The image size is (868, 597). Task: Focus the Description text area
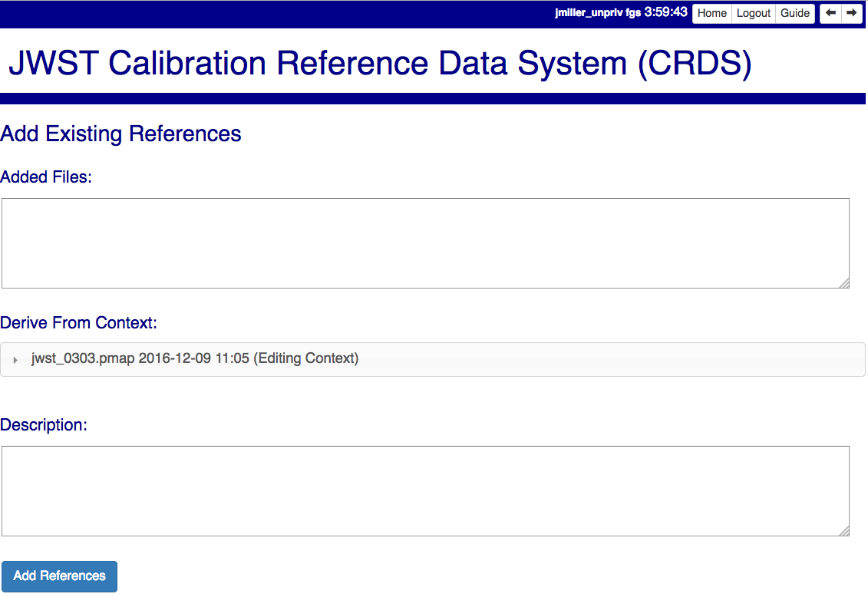coord(425,491)
